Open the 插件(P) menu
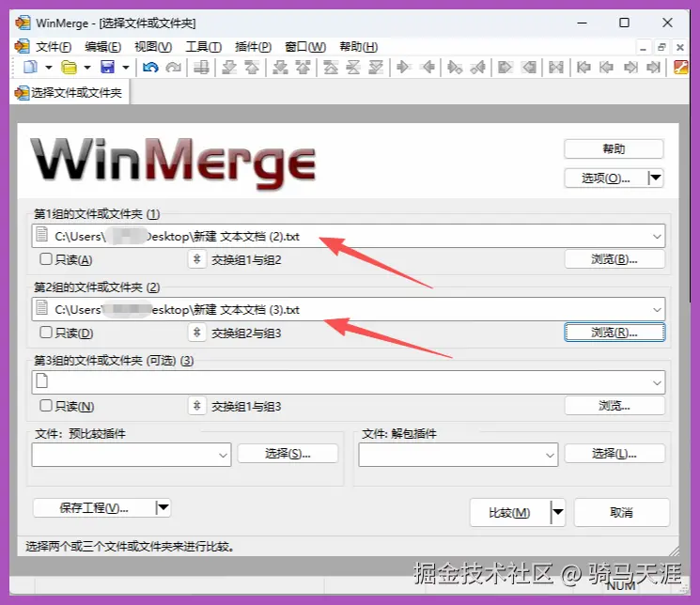This screenshot has height=605, width=700. click(253, 47)
